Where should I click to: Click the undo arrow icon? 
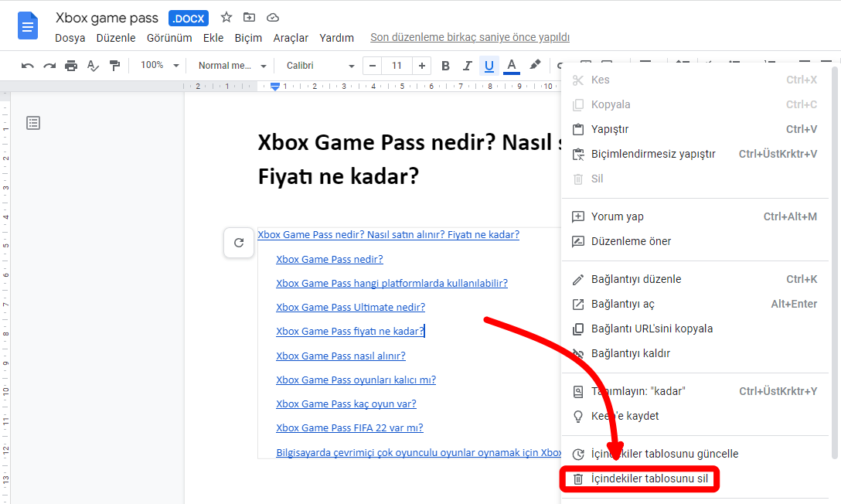pos(28,66)
